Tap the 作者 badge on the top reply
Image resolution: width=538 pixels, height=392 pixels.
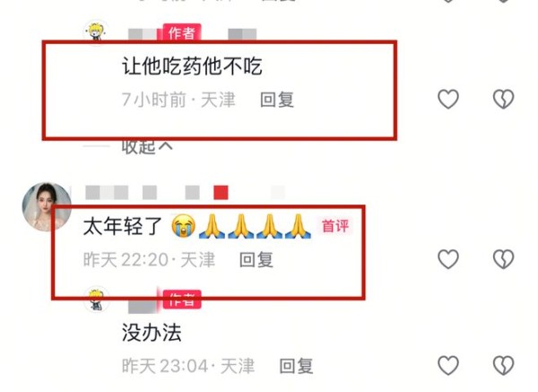click(181, 32)
